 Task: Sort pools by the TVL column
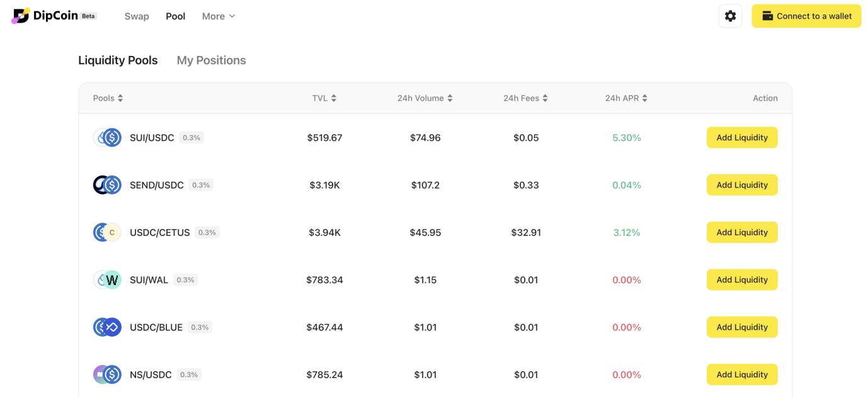click(324, 98)
